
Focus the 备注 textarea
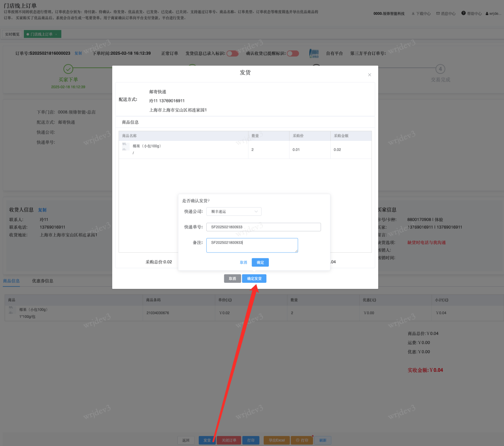[x=252, y=245]
